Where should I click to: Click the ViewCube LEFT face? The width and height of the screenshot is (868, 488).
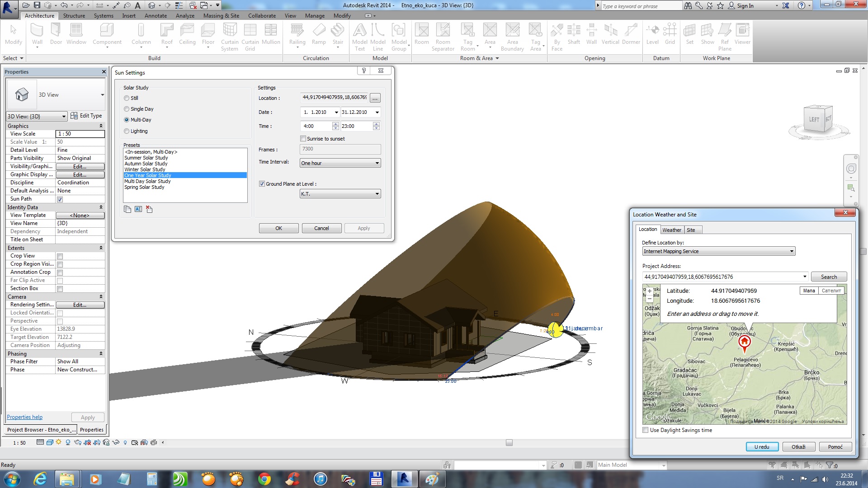click(x=814, y=120)
